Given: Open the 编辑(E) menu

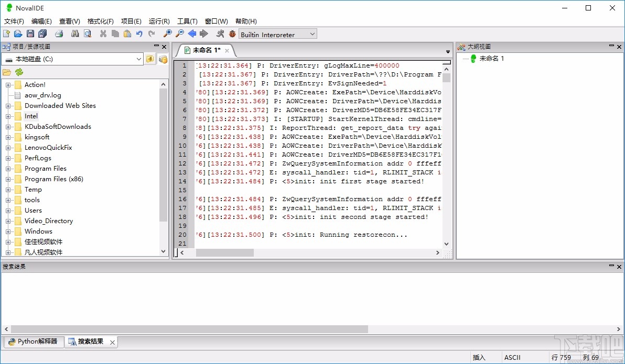Looking at the screenshot, I should (41, 21).
